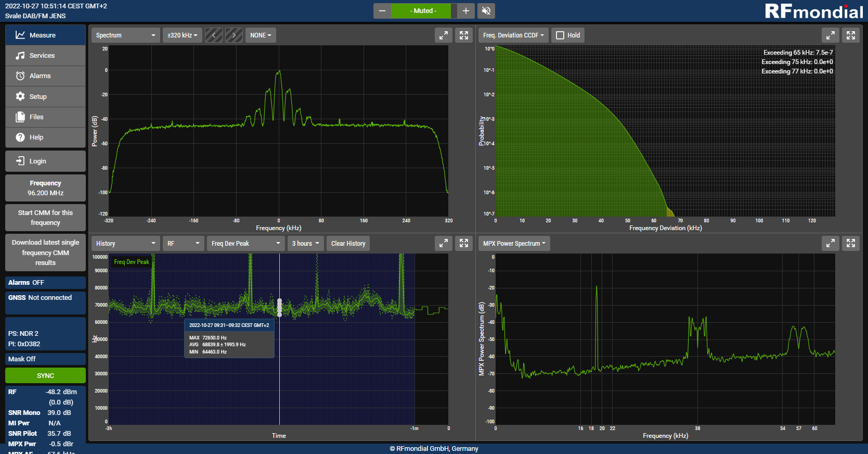Image resolution: width=868 pixels, height=454 pixels.
Task: Go to the Setup section
Action: tap(45, 96)
